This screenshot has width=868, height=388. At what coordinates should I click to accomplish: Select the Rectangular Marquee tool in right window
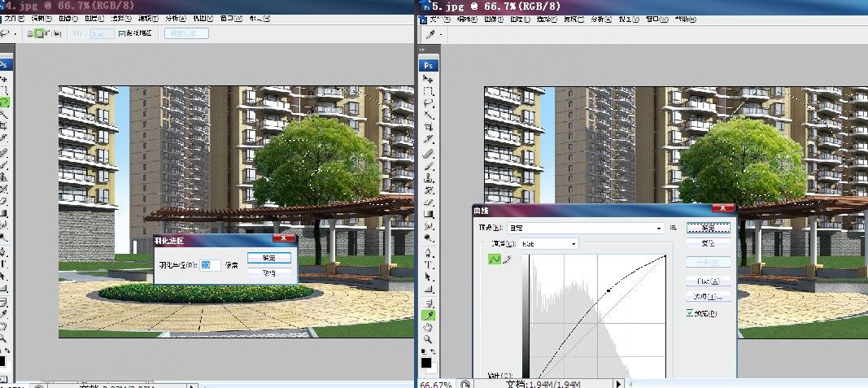(428, 91)
